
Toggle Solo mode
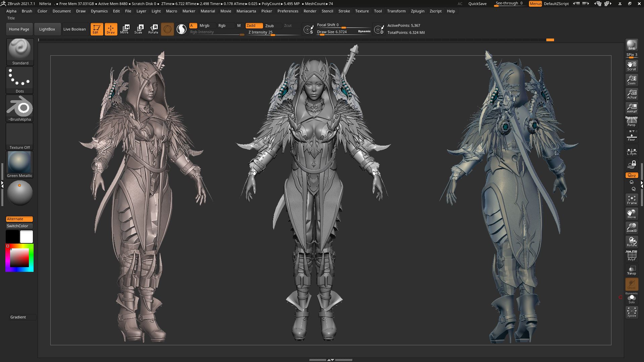632,298
